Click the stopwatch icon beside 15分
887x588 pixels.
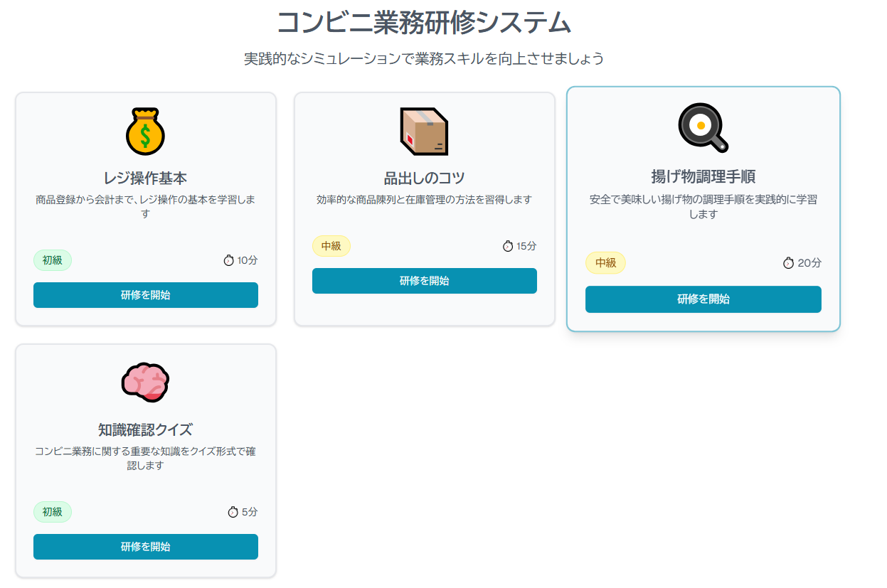[508, 246]
